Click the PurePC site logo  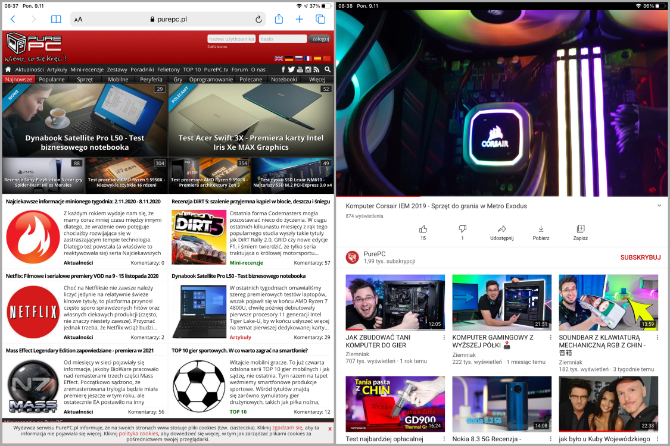pyautogui.click(x=35, y=47)
